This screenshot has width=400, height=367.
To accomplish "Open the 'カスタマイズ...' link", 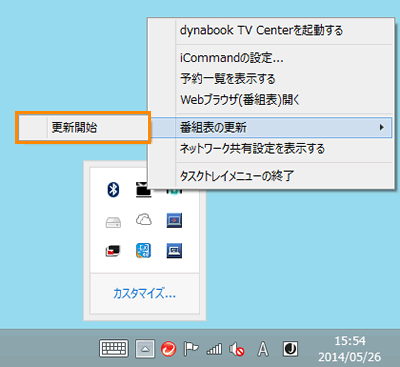I will 144,294.
